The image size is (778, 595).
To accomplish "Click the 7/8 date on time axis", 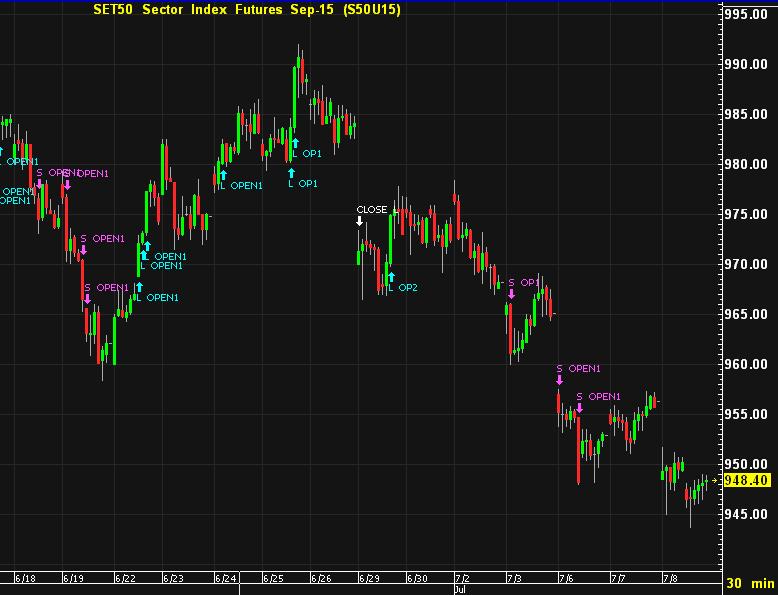I will 670,578.
